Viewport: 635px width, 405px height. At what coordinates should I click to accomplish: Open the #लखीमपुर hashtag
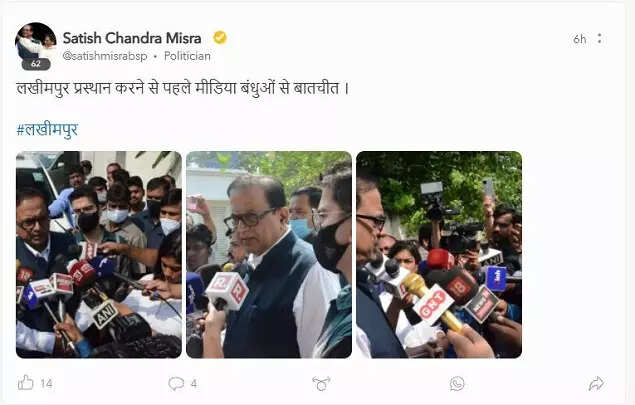pyautogui.click(x=47, y=130)
